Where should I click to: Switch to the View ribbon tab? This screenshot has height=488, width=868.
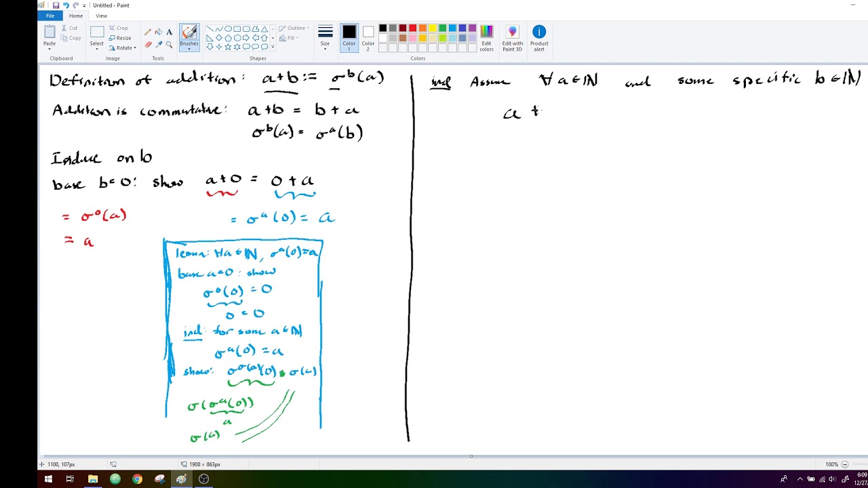point(101,16)
